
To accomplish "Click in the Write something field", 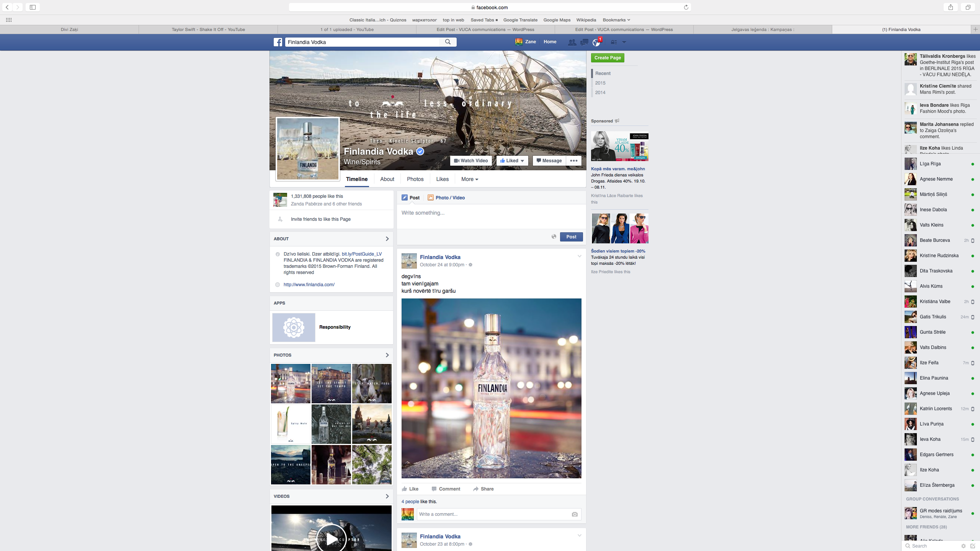I will (492, 216).
